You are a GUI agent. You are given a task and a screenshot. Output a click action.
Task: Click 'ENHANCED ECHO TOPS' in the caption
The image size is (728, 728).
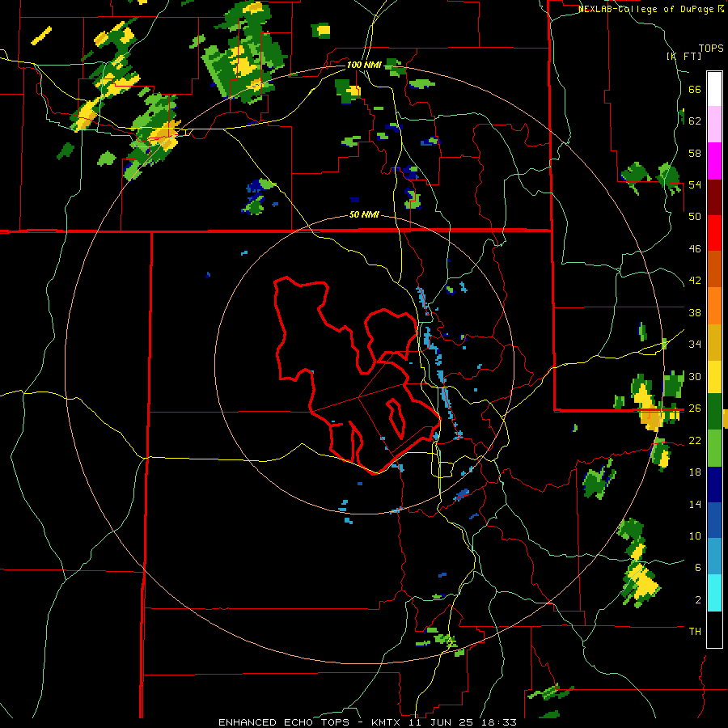pos(284,722)
